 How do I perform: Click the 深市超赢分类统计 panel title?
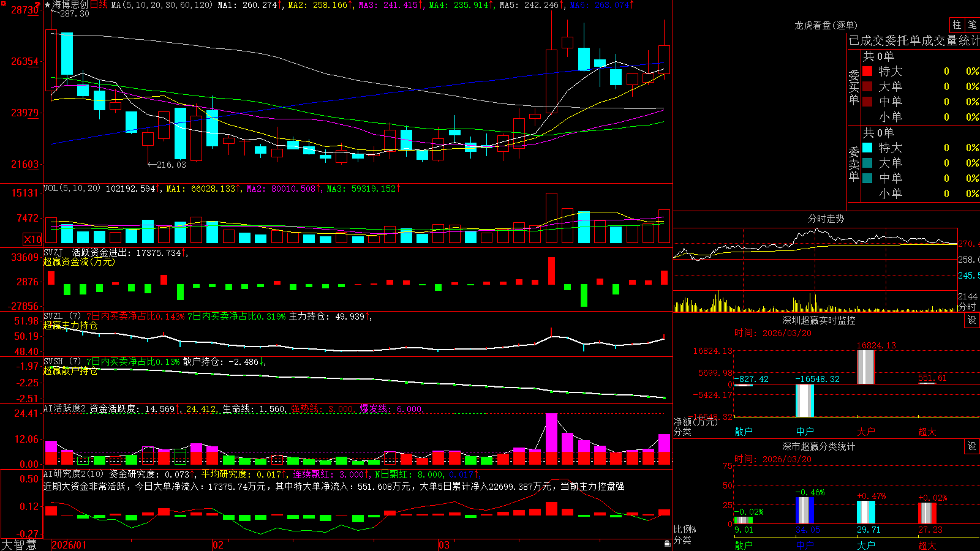pos(818,446)
